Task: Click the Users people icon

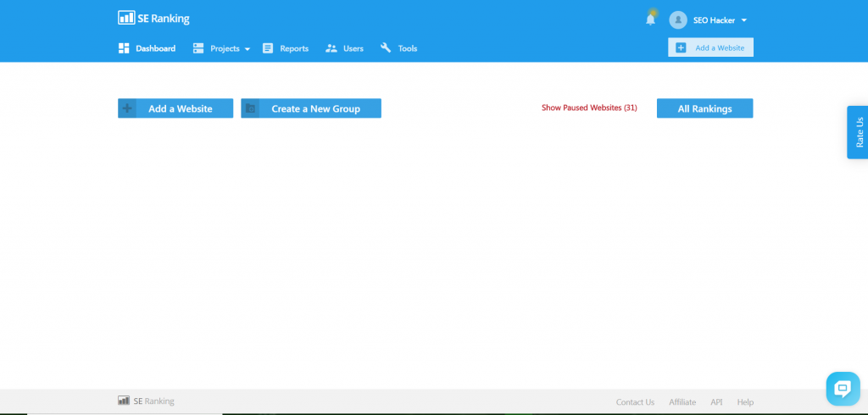Action: pos(331,48)
